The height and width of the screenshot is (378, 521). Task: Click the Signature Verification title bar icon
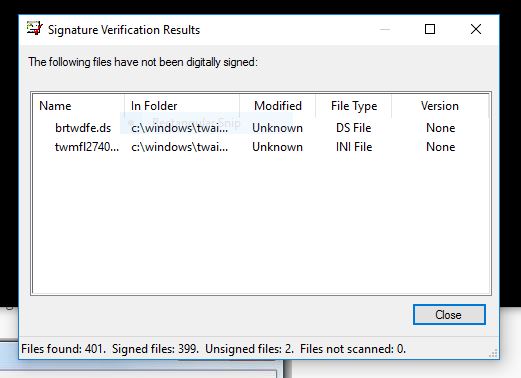(35, 29)
